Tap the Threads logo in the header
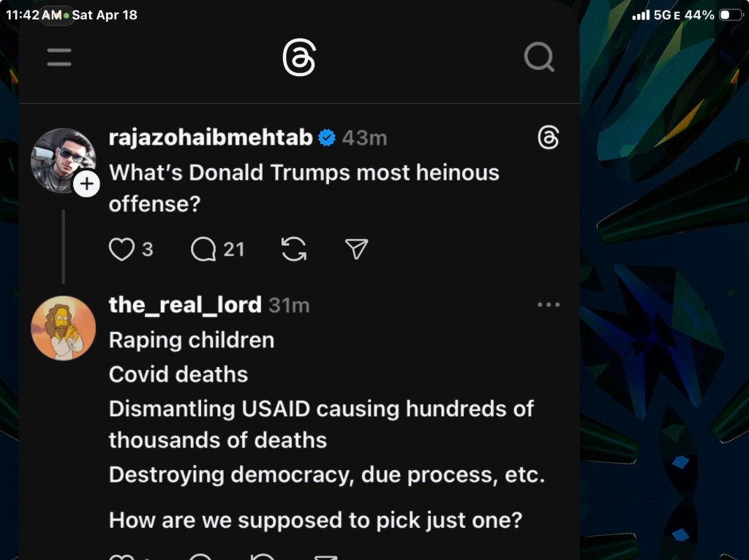 click(298, 58)
